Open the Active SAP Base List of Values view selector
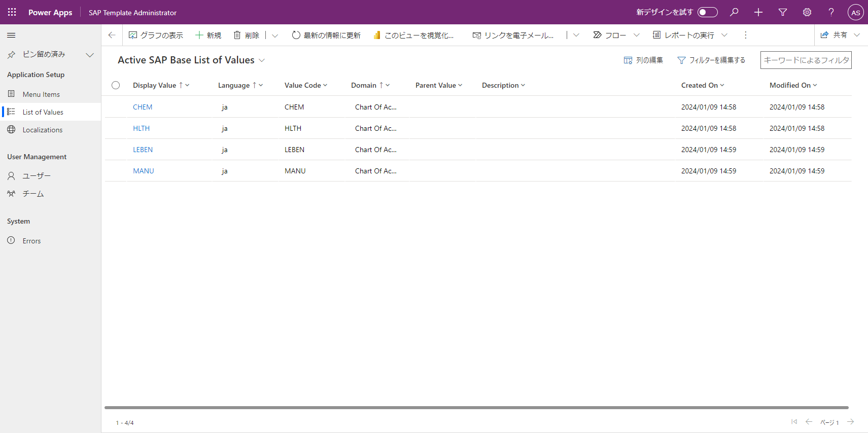 191,60
